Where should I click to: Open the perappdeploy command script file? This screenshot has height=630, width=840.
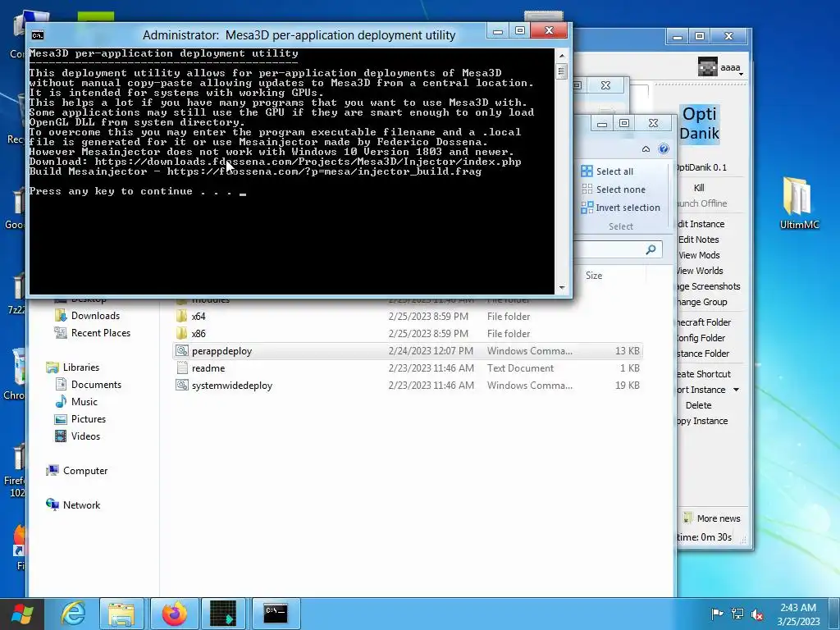point(221,351)
